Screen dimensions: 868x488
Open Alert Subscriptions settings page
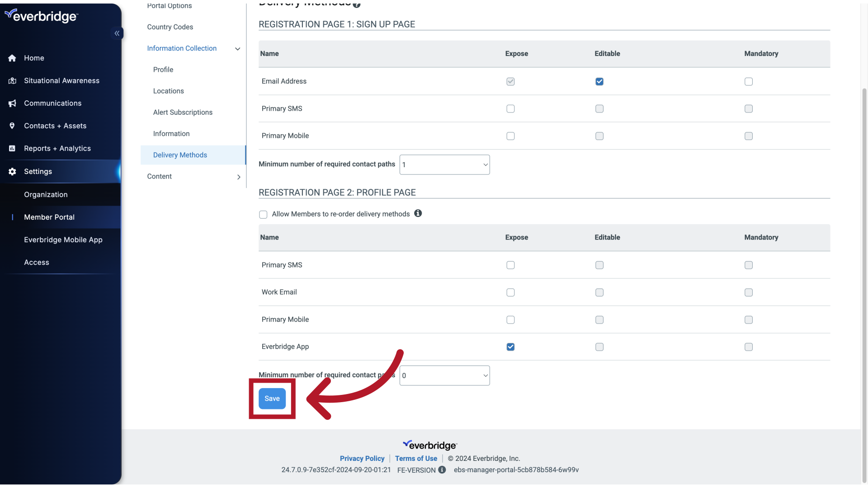click(183, 112)
